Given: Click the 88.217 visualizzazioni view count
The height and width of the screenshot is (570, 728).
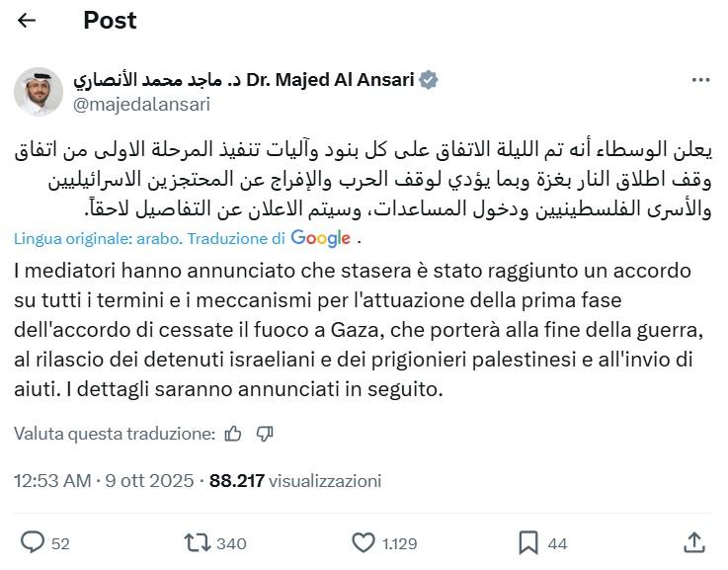Looking at the screenshot, I should [x=295, y=481].
